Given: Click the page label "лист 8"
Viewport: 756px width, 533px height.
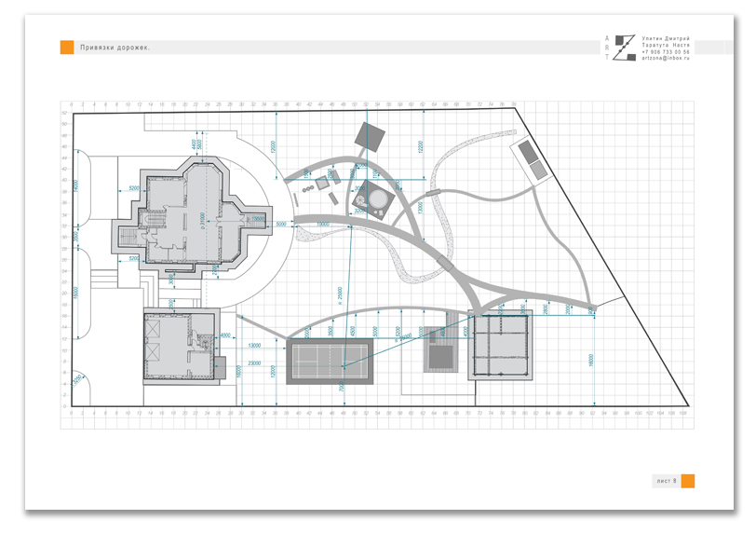Looking at the screenshot, I should (x=667, y=481).
